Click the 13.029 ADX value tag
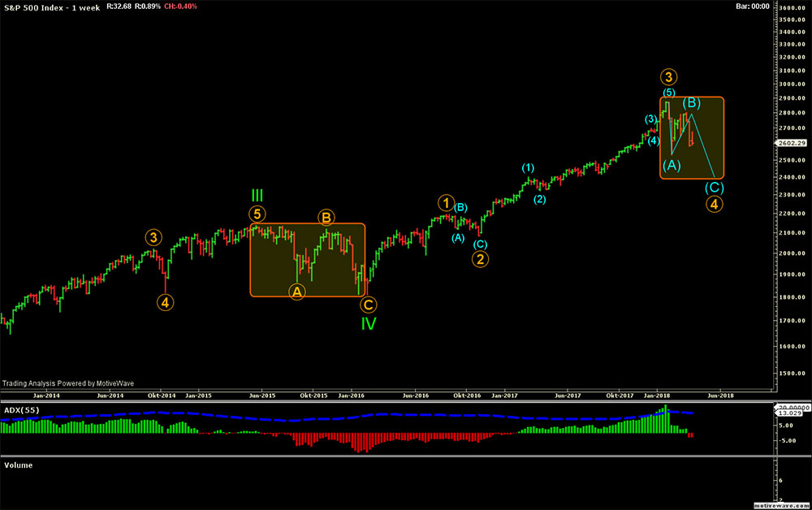The height and width of the screenshot is (510, 812). tap(792, 413)
